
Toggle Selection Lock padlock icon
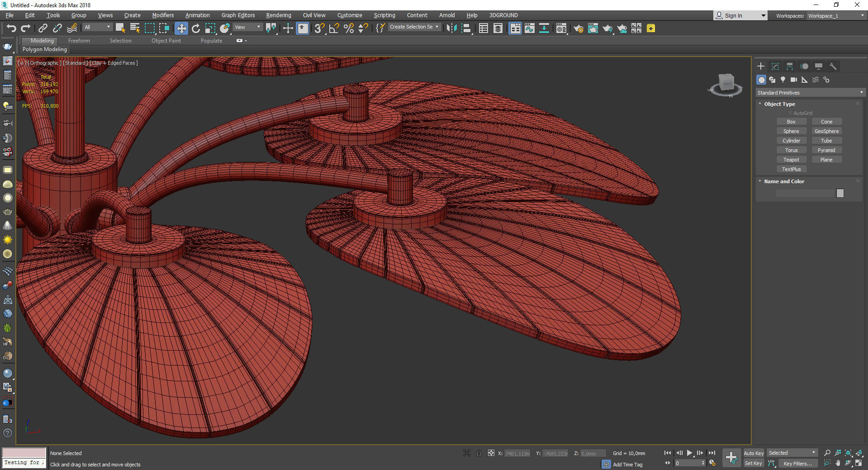point(479,453)
